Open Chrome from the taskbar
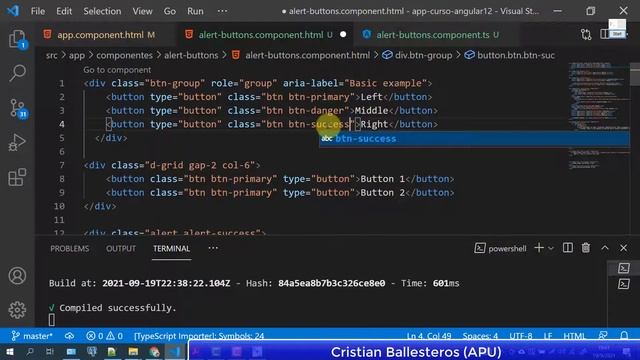The image size is (640, 360). pyautogui.click(x=154, y=352)
